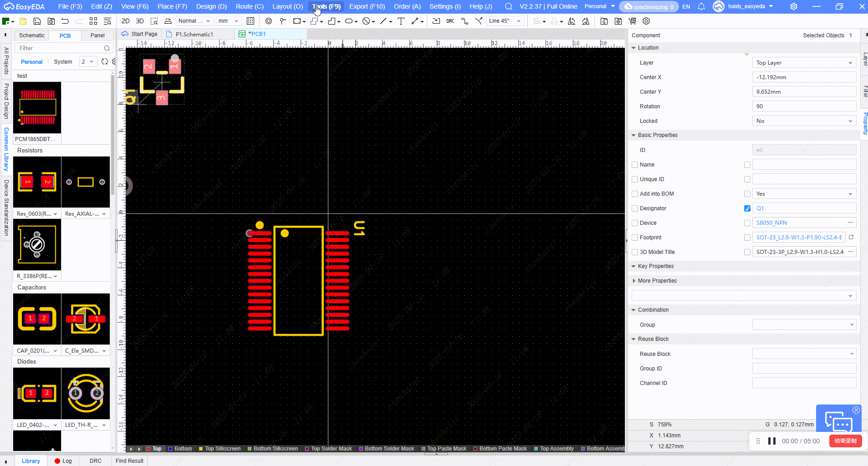Open the Log tab at the bottom
This screenshot has height=466, width=868.
(x=63, y=461)
